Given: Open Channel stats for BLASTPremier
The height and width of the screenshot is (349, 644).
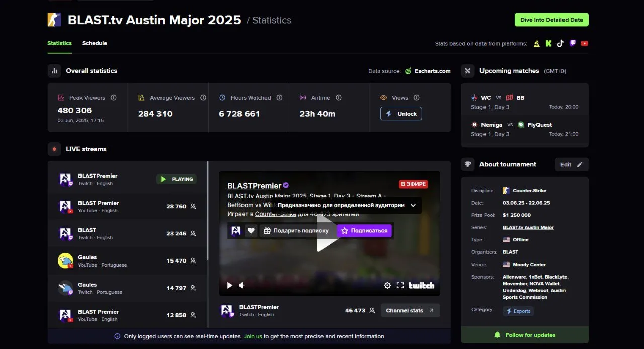Looking at the screenshot, I should click(x=410, y=310).
